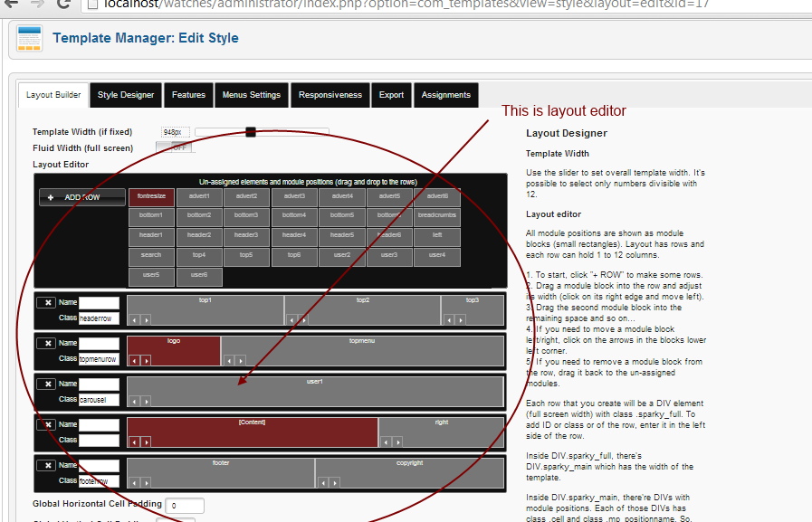Click the Template Manager icon

pos(29,38)
